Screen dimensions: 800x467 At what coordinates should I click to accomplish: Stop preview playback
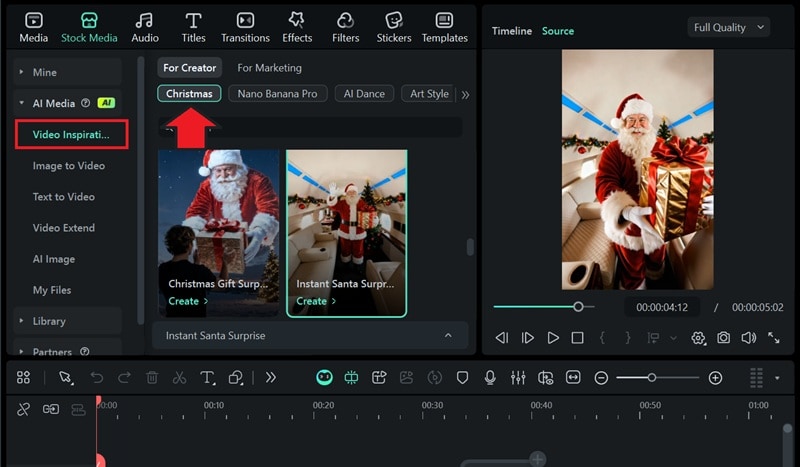point(577,337)
